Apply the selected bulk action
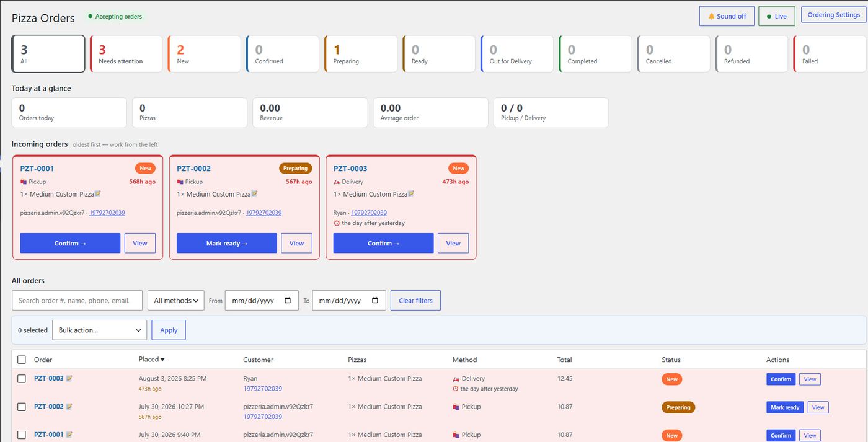 (x=169, y=330)
